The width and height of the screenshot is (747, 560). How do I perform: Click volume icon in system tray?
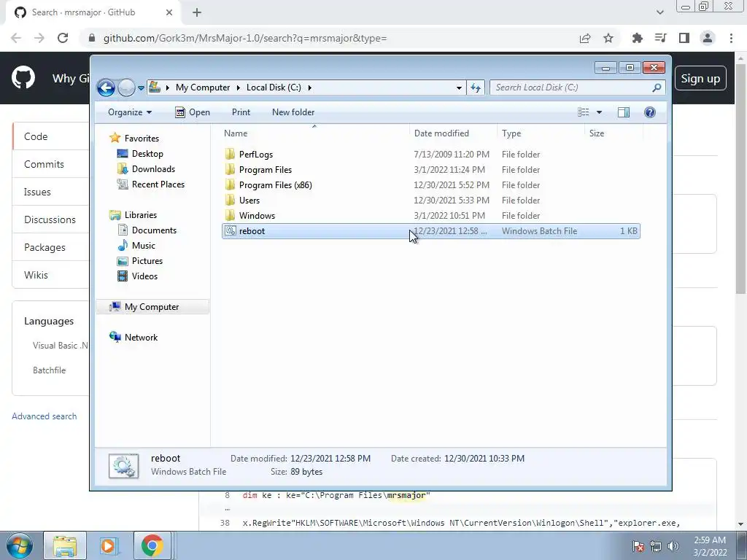[x=673, y=546]
